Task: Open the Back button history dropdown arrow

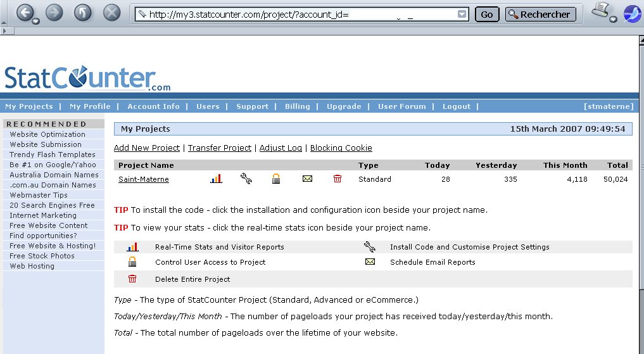Action: 35,21
